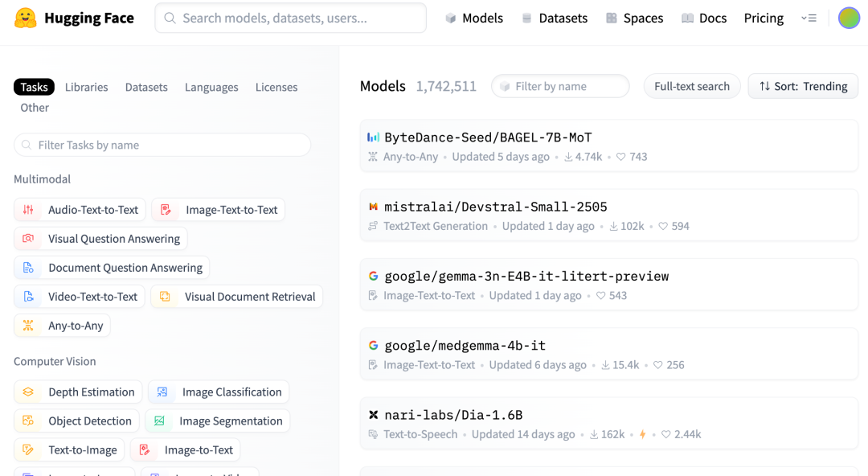Click the Any-to-Any task icon in sidebar
The height and width of the screenshot is (476, 868).
point(28,326)
